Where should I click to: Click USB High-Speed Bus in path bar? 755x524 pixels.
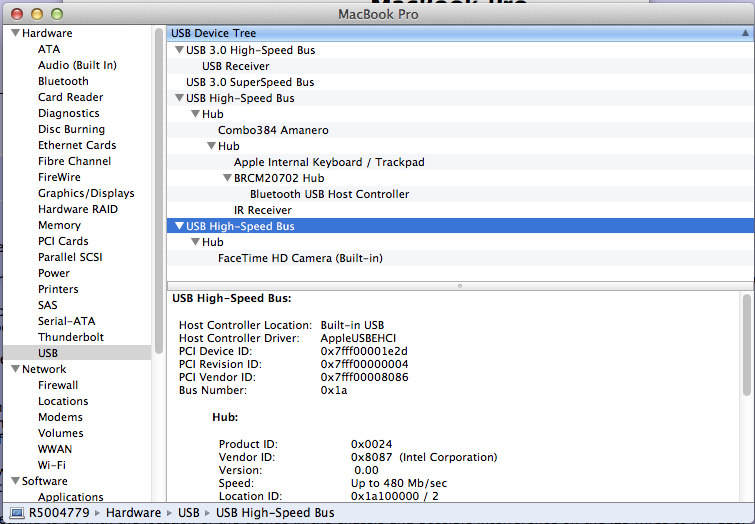click(x=275, y=513)
